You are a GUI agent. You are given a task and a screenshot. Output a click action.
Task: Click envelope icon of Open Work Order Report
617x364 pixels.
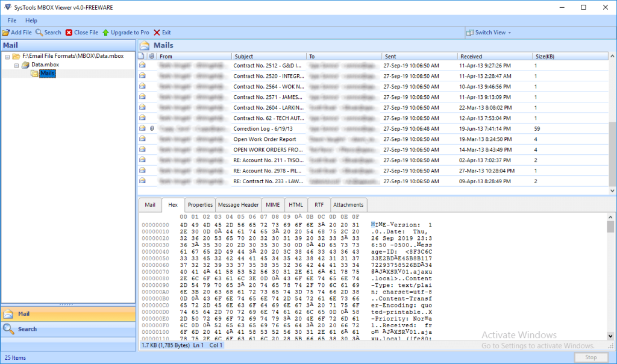(142, 139)
